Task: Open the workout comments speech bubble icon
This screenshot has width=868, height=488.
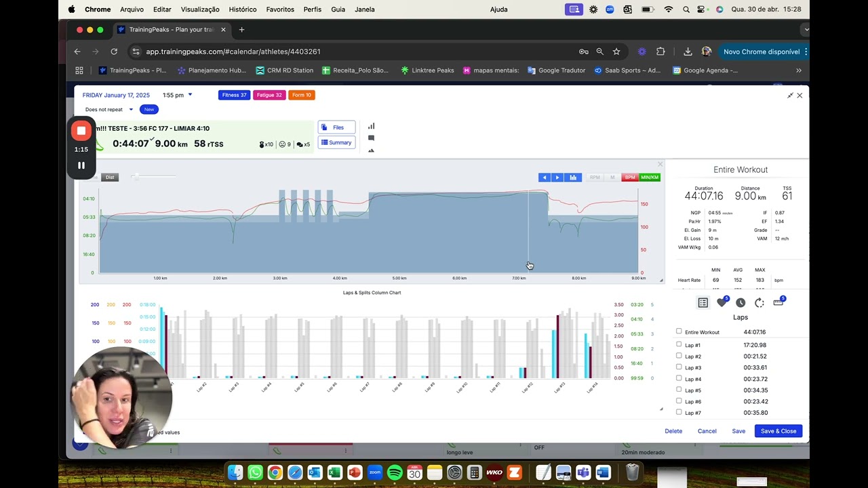Action: click(x=371, y=138)
